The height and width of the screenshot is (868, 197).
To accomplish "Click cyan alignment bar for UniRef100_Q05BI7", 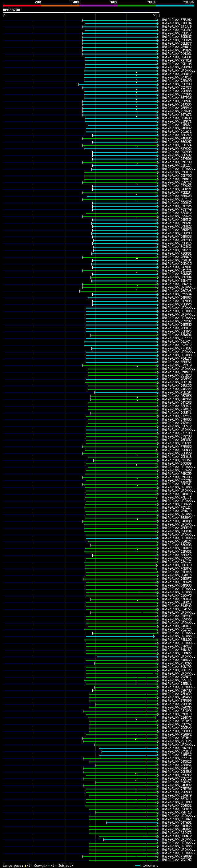I will (x=130, y=751).
